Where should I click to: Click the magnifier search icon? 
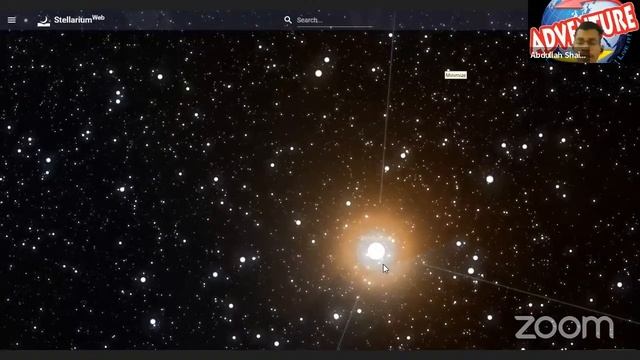click(288, 20)
